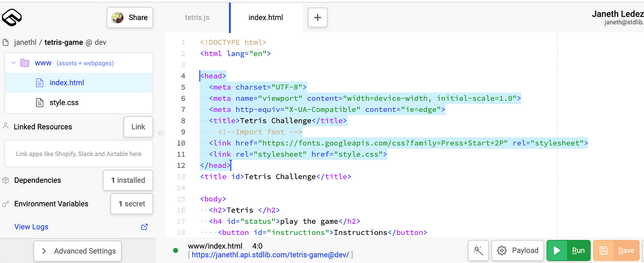644x263 pixels.
Task: Select style.css in the file tree
Action: (79, 103)
